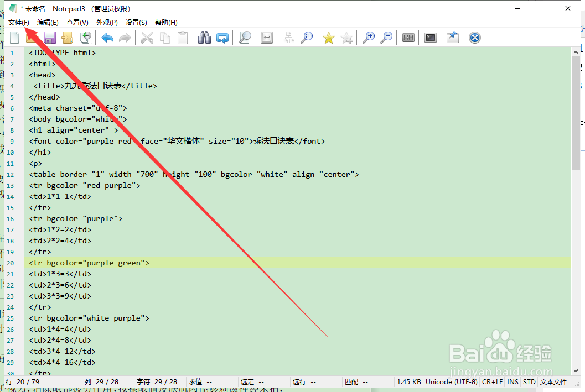Click the Find binoculars icon

(x=204, y=38)
